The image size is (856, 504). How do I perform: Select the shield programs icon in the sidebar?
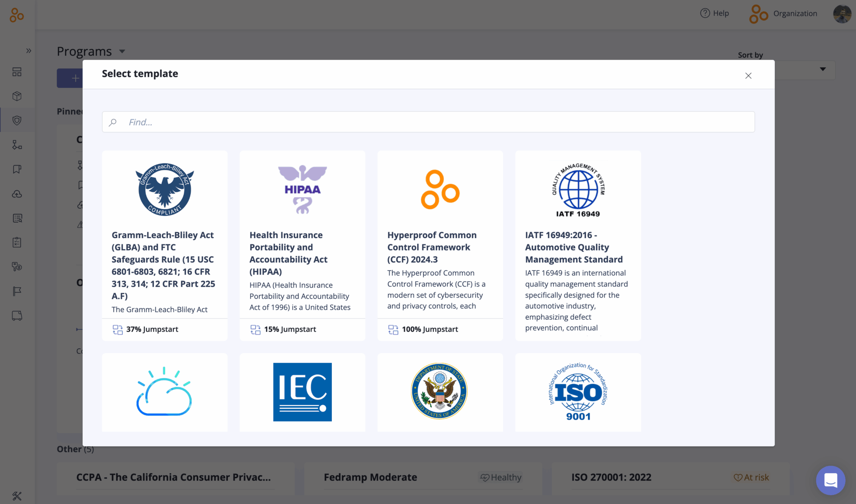17,120
